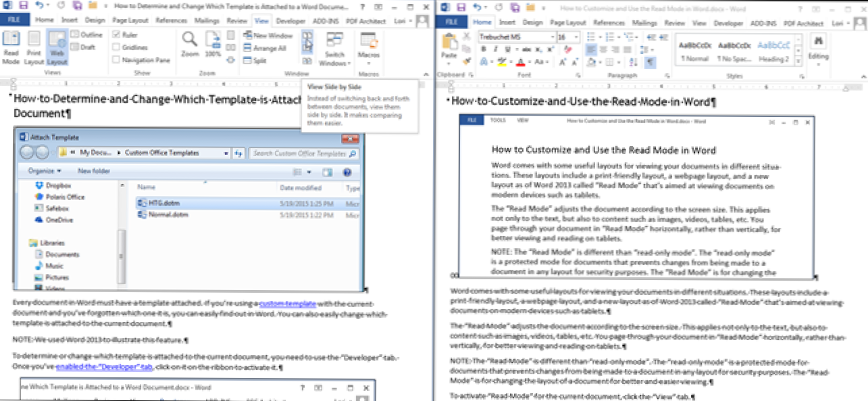Uncheck the Ruler checkbox
Viewport: 868px width, 401px height.
tap(117, 34)
